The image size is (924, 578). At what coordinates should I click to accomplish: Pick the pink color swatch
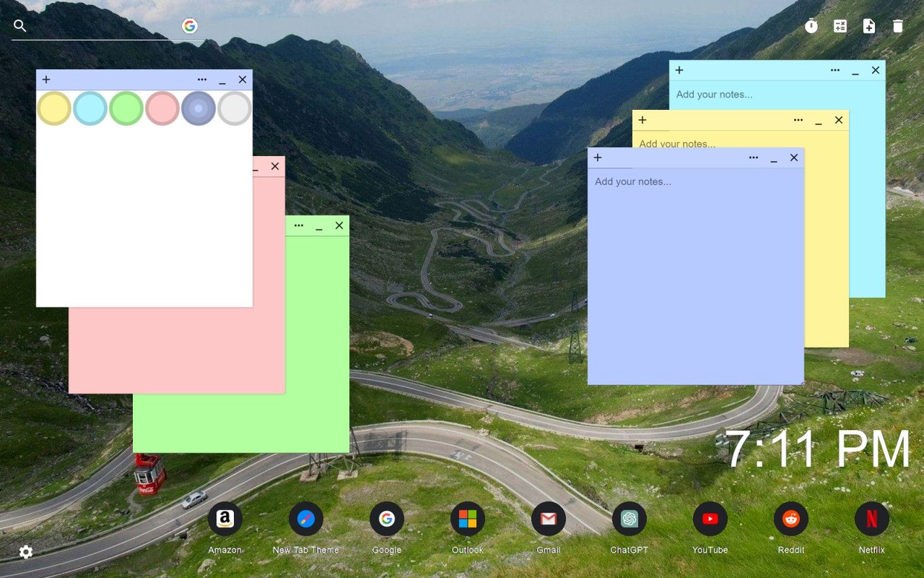[x=162, y=108]
